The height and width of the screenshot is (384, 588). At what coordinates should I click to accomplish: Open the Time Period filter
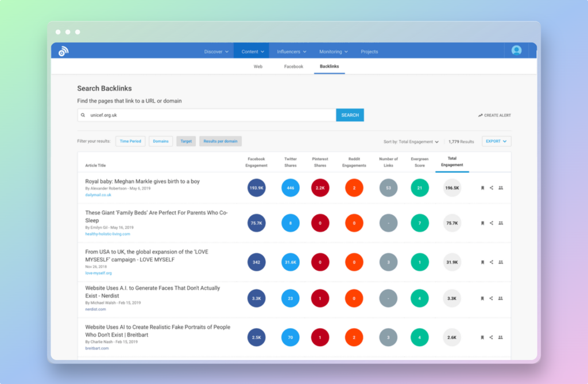click(x=130, y=141)
